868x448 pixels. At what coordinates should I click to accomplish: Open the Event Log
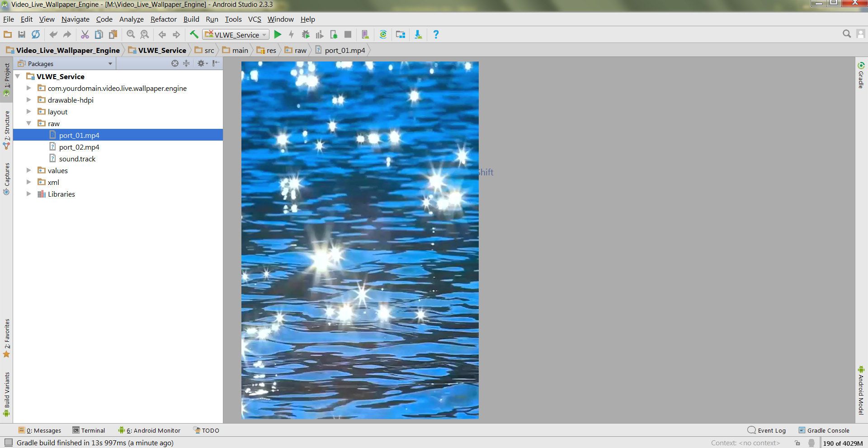pyautogui.click(x=767, y=430)
